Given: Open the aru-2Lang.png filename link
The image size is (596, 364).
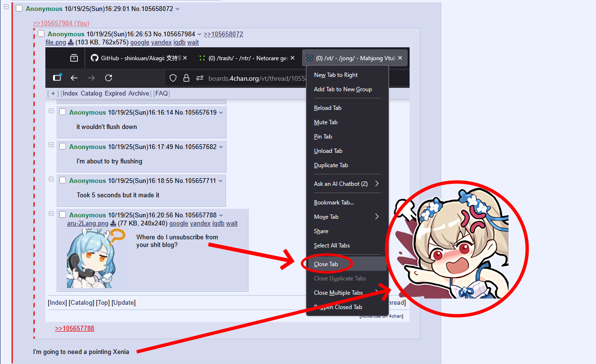Looking at the screenshot, I should pyautogui.click(x=88, y=223).
